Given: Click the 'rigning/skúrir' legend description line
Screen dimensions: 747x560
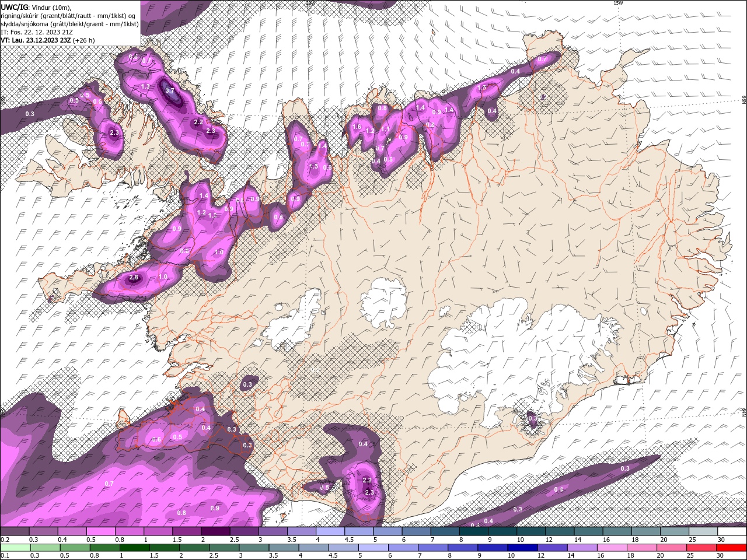Looking at the screenshot, I should point(69,15).
